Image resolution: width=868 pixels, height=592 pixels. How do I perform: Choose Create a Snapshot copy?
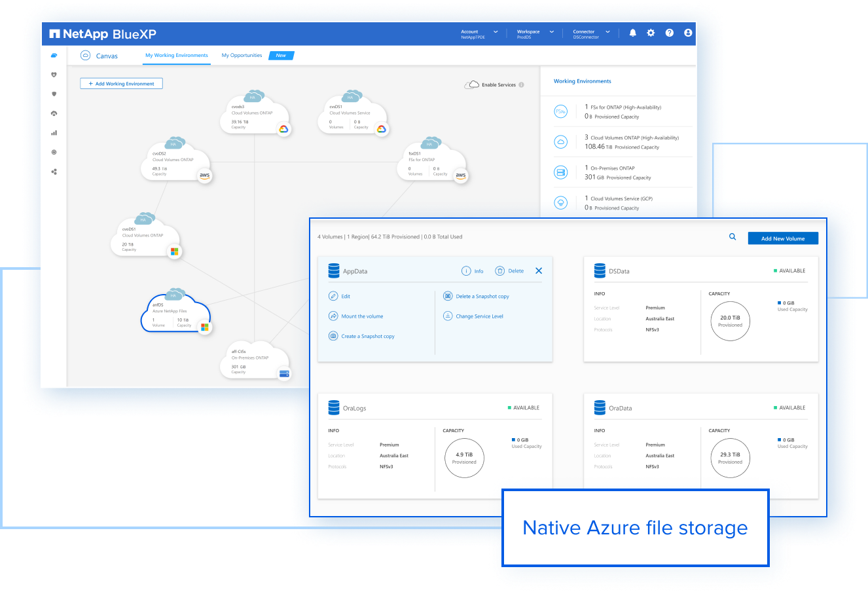click(367, 337)
